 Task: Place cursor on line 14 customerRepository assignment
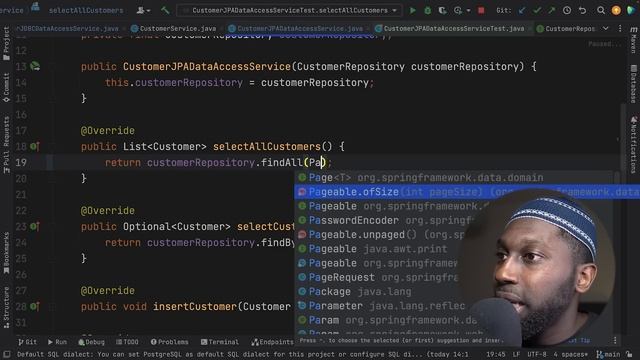239,82
